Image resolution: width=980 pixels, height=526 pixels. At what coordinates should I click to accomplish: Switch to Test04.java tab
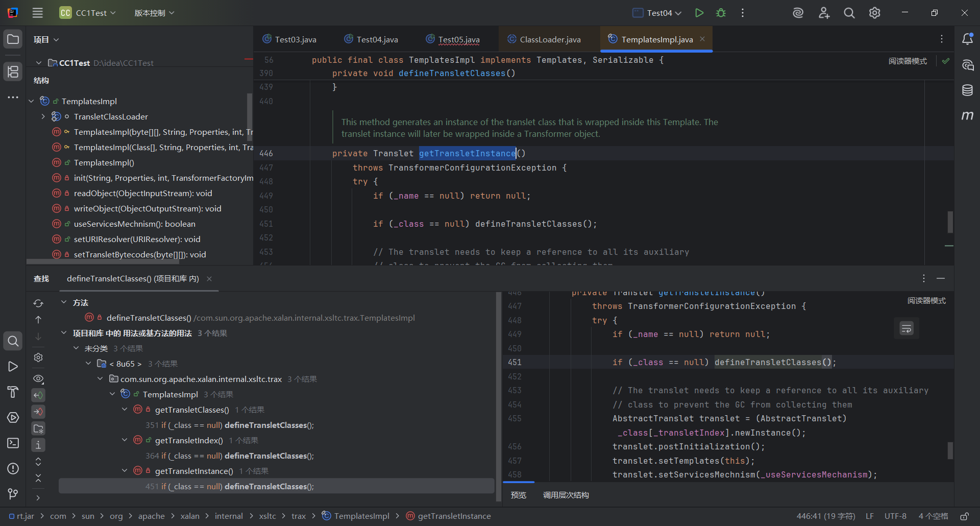(x=371, y=39)
